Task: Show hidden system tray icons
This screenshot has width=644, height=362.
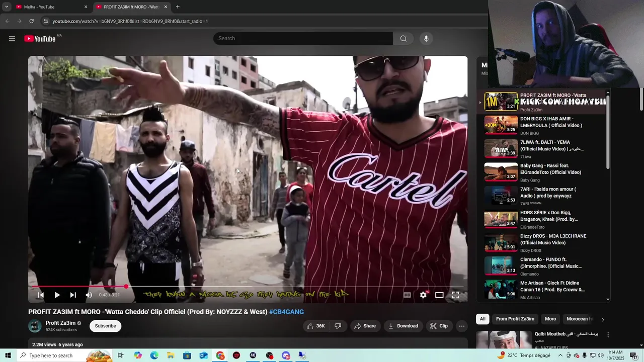Action: tap(560, 355)
